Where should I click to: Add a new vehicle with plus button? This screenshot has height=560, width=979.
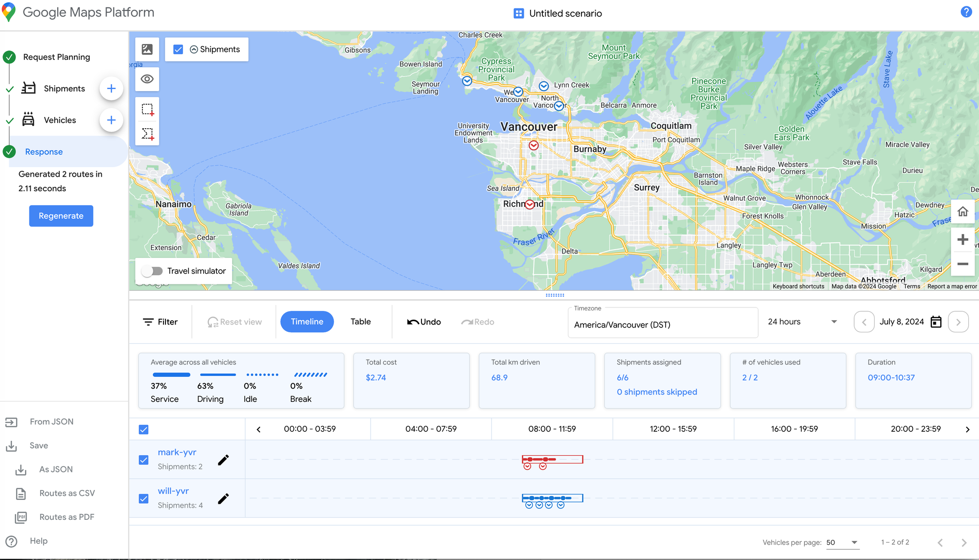[111, 120]
